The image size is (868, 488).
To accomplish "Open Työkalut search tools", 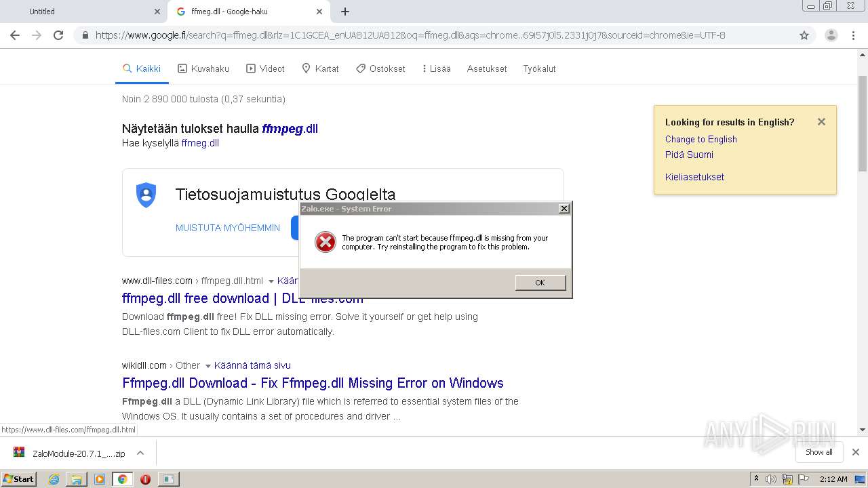I will tap(539, 68).
